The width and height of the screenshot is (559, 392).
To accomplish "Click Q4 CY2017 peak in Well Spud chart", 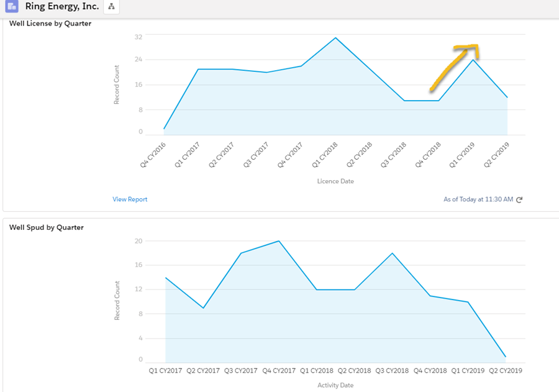I will point(279,241).
